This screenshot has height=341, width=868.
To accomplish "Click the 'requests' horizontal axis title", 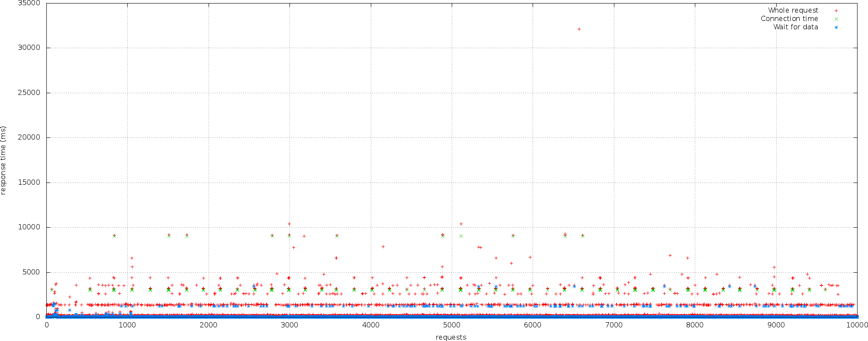I will pos(451,337).
